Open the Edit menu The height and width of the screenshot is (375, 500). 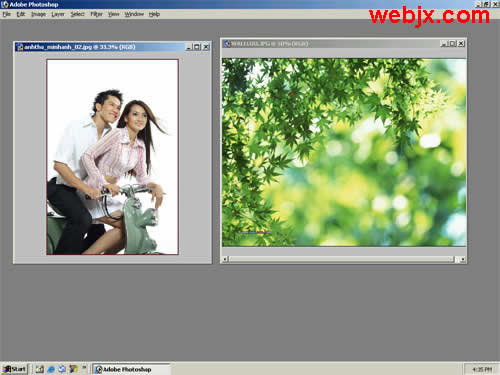click(x=21, y=14)
